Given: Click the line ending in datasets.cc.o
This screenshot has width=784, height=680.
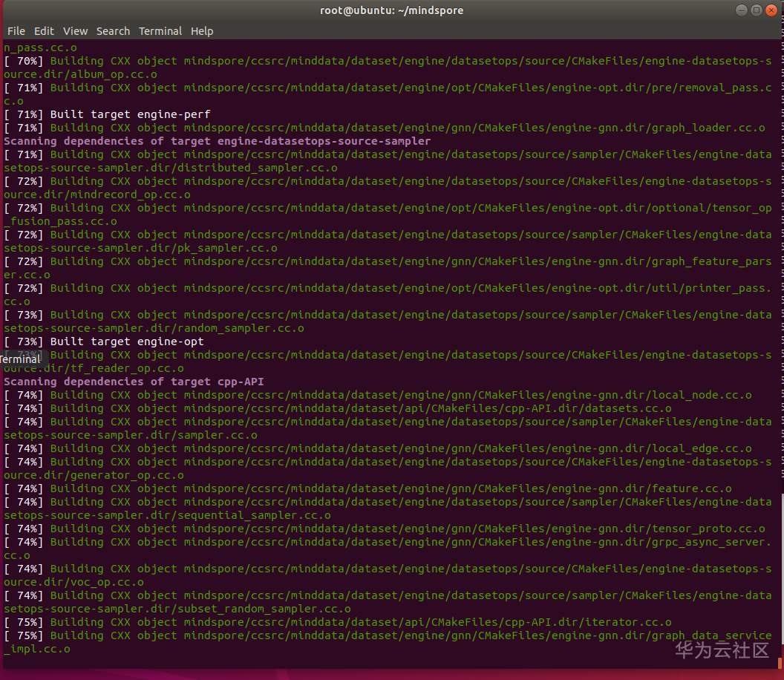Looking at the screenshot, I should 338,408.
